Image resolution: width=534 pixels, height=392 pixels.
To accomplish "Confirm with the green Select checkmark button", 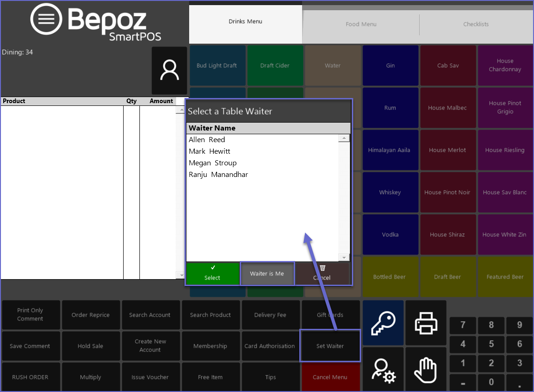I will [212, 273].
